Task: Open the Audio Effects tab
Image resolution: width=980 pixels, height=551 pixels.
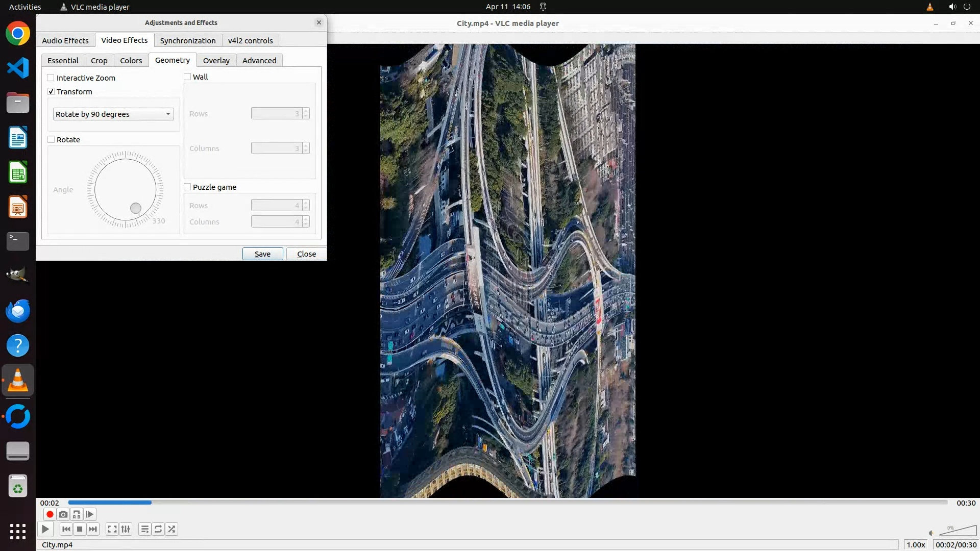Action: pos(65,41)
